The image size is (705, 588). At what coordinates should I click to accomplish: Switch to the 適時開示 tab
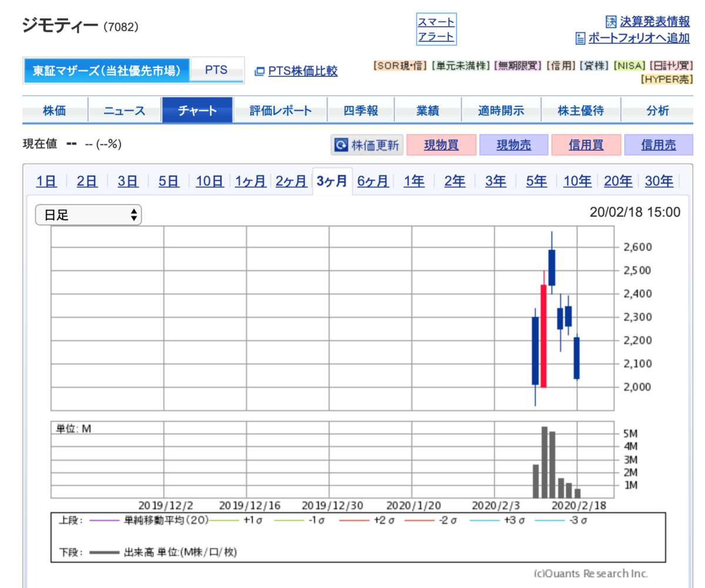click(501, 110)
